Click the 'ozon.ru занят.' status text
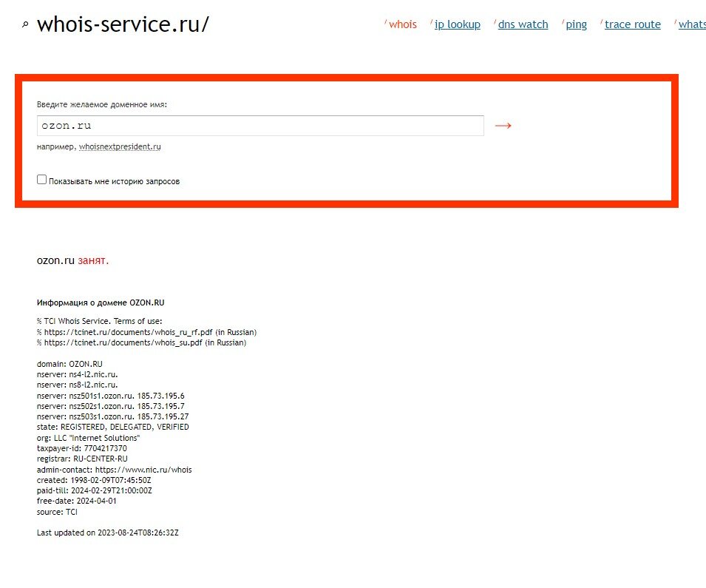 click(72, 260)
